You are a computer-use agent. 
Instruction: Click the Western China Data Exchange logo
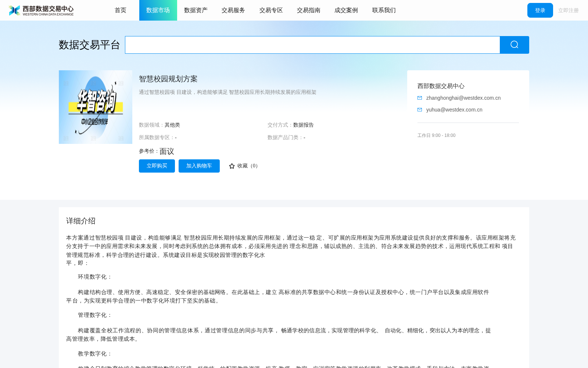pyautogui.click(x=41, y=10)
